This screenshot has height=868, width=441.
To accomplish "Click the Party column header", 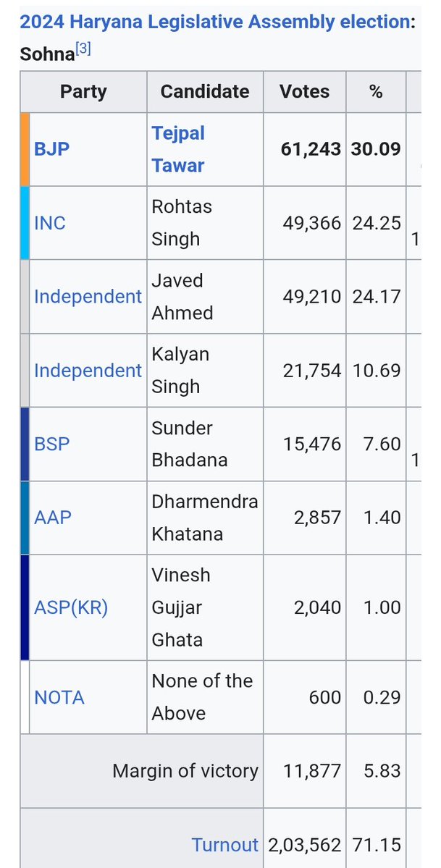I will (x=84, y=91).
